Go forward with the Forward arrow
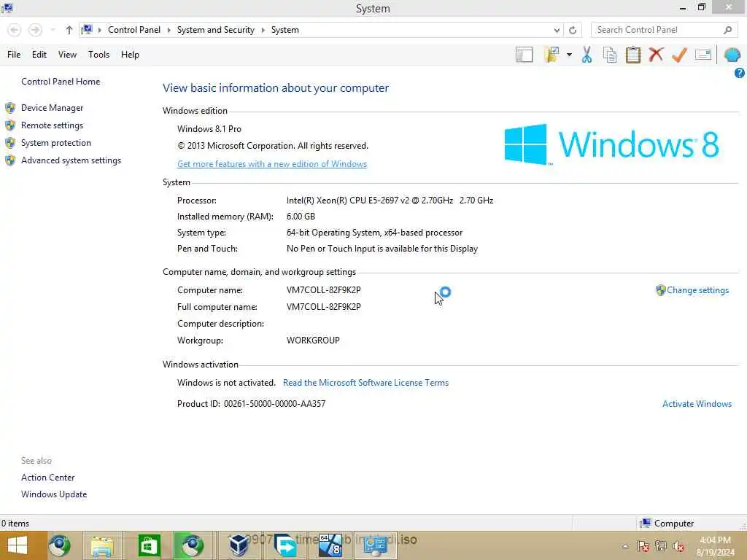This screenshot has height=560, width=747. pyautogui.click(x=35, y=30)
